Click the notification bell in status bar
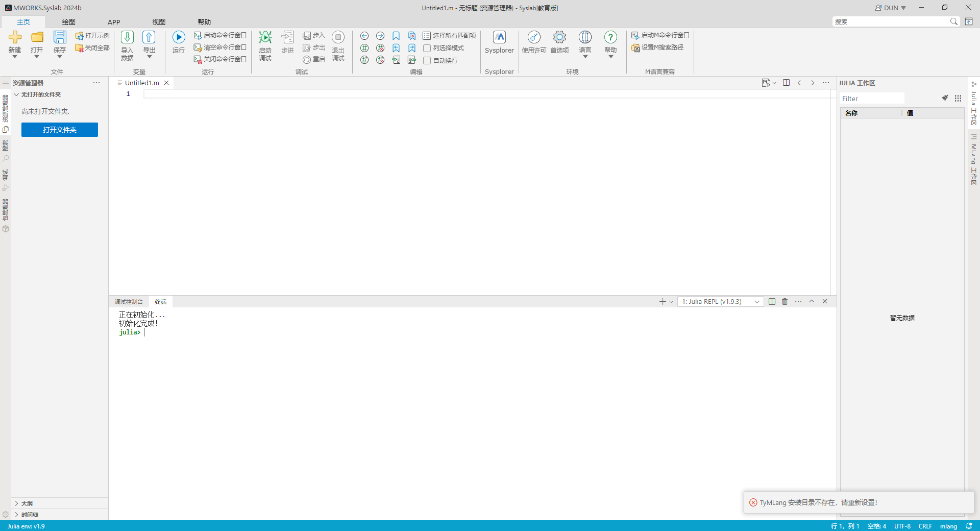The height and width of the screenshot is (531, 980). point(969,526)
